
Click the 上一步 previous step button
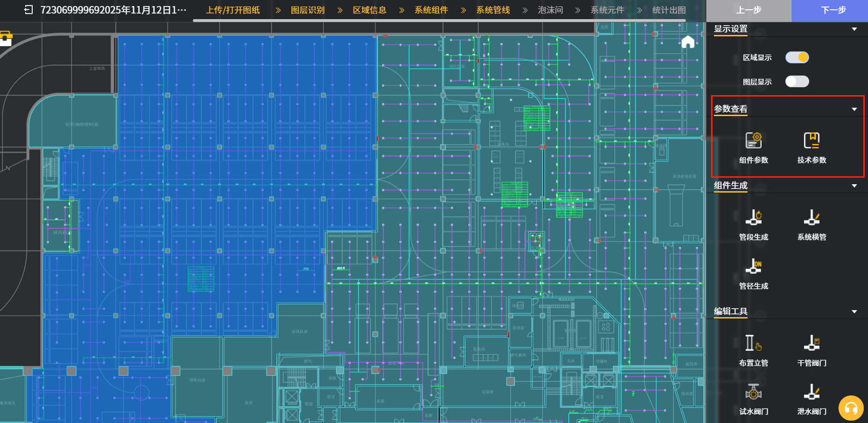748,10
